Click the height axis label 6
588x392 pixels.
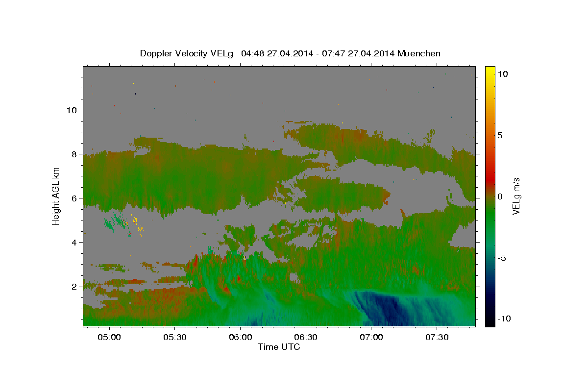[75, 198]
